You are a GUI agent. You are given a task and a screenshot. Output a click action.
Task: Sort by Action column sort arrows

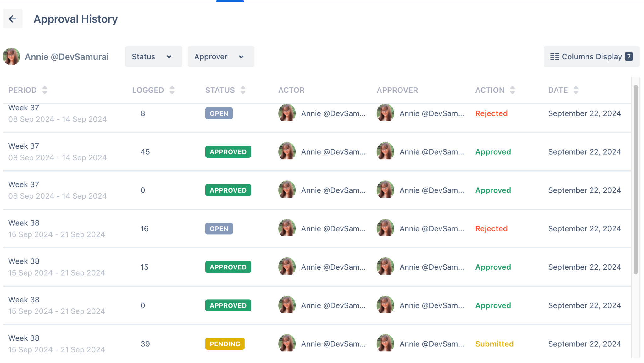pos(512,90)
